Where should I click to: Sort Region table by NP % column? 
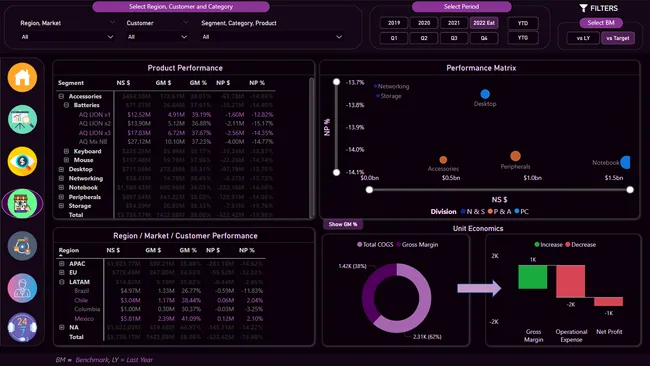click(x=247, y=250)
